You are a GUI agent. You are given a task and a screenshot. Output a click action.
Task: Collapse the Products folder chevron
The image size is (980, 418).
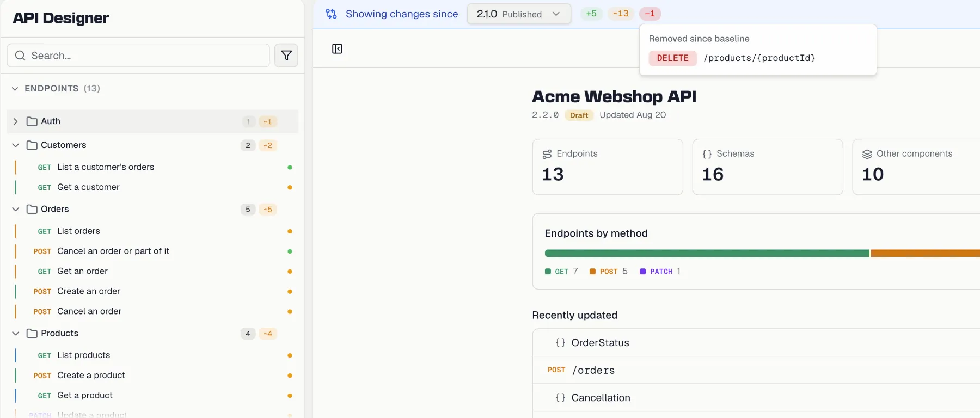click(x=15, y=333)
